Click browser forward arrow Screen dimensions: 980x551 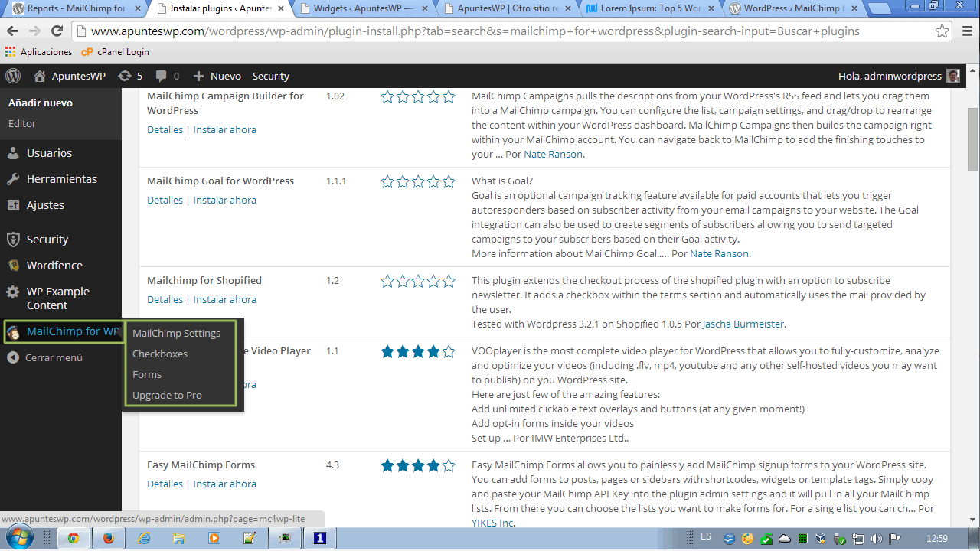point(35,31)
